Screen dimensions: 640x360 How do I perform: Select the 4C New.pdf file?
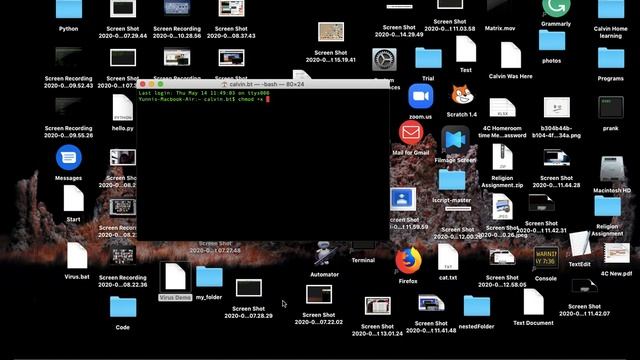(x=616, y=253)
